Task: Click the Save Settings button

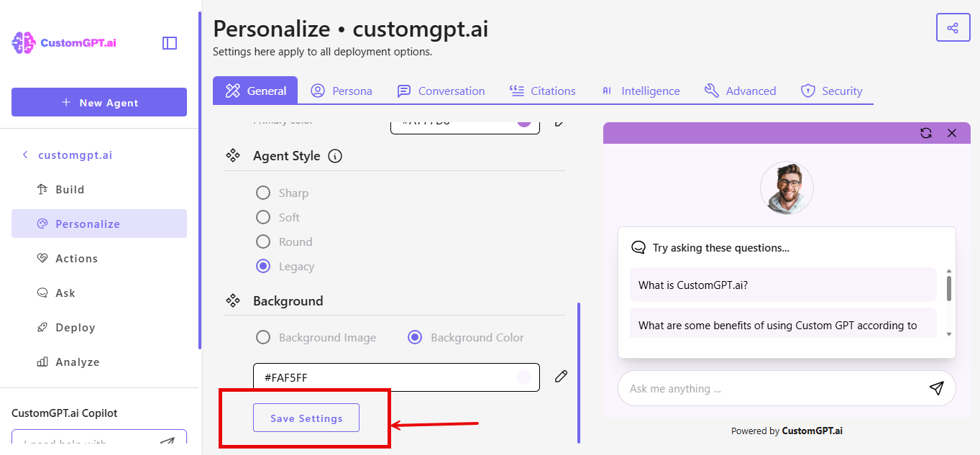Action: [x=306, y=418]
